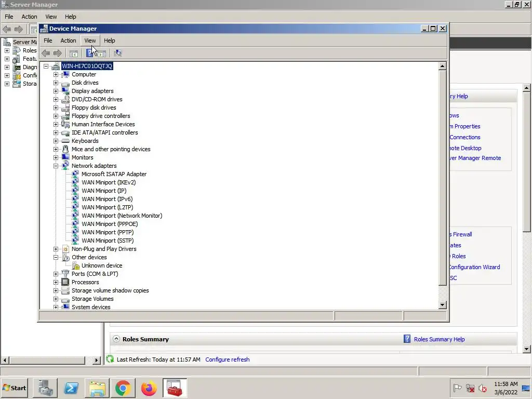Select WAN Miniport (Network Monitor)
Viewport: 532px width, 399px height.
tap(122, 216)
